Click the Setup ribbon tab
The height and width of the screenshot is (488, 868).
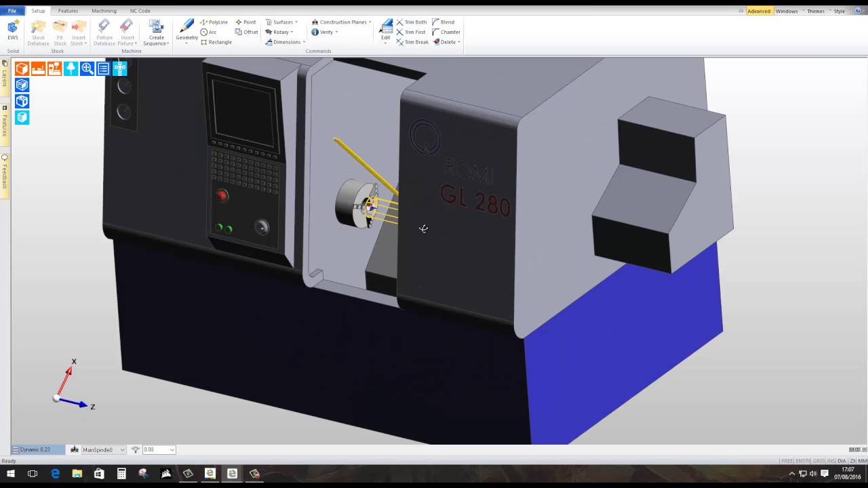click(x=38, y=11)
